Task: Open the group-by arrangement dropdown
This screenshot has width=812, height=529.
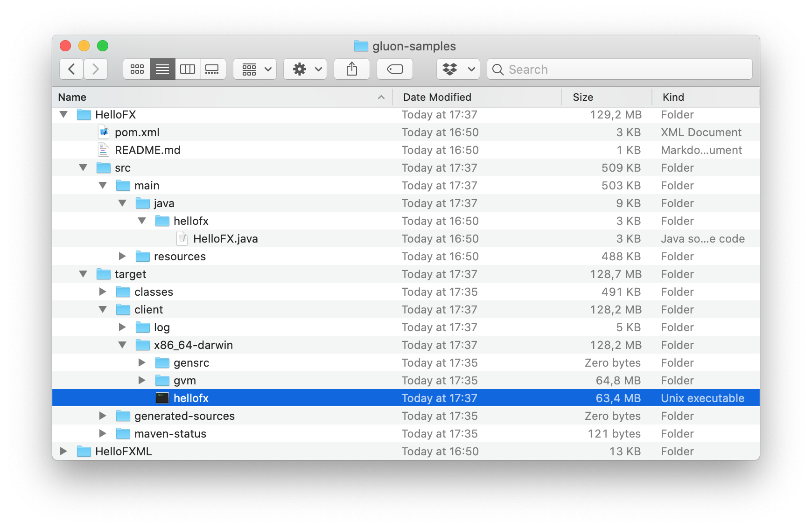Action: 255,70
